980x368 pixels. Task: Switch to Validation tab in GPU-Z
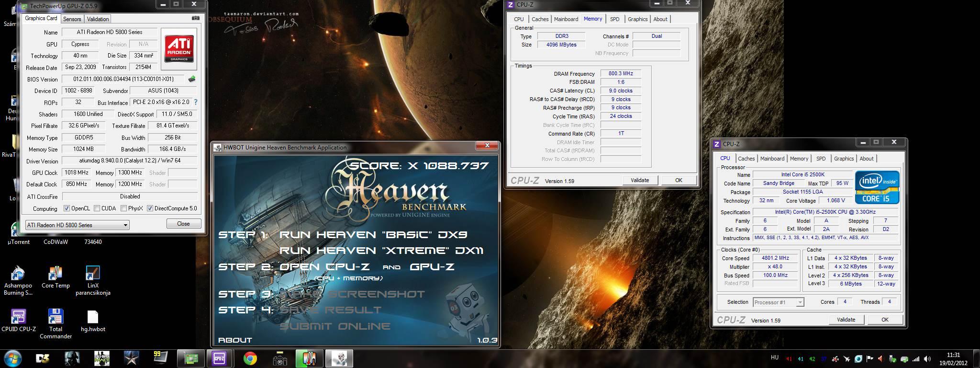(98, 19)
